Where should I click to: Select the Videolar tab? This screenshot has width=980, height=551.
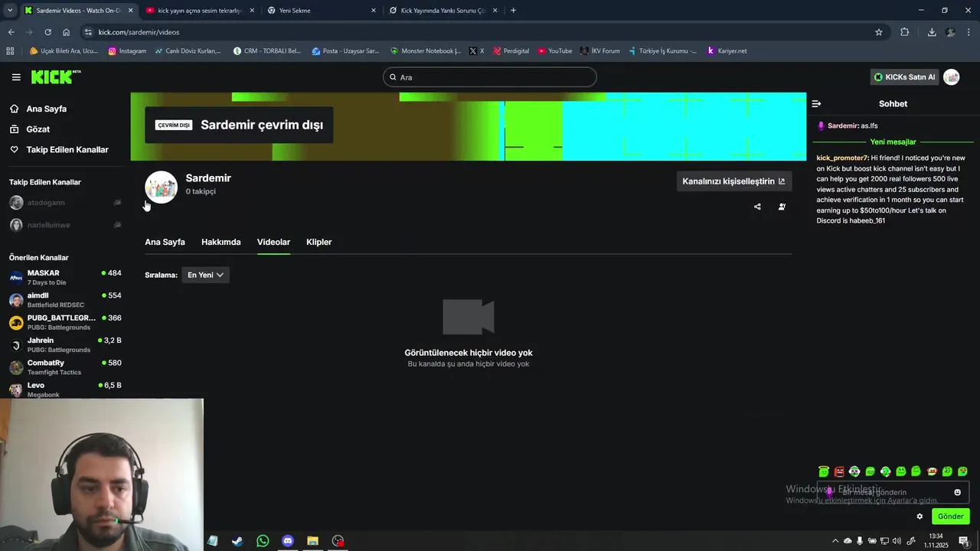pyautogui.click(x=273, y=242)
